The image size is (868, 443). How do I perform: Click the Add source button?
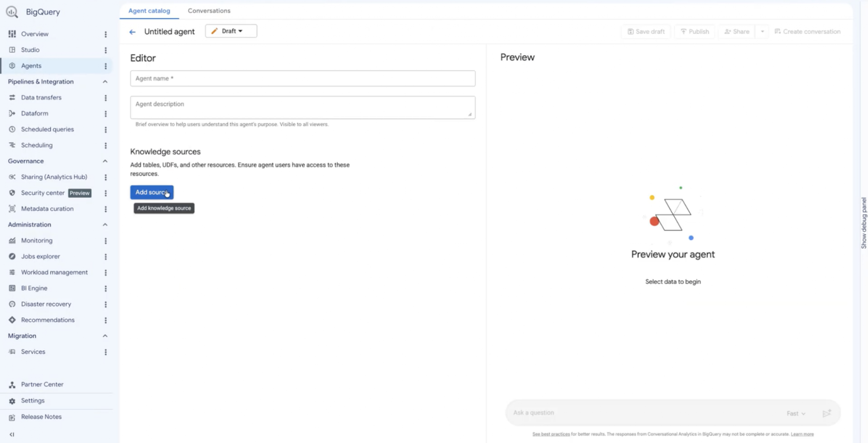pyautogui.click(x=152, y=192)
